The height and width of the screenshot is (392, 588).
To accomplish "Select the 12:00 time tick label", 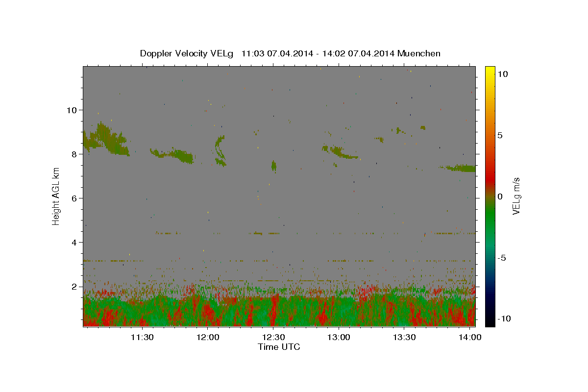I will click(208, 338).
